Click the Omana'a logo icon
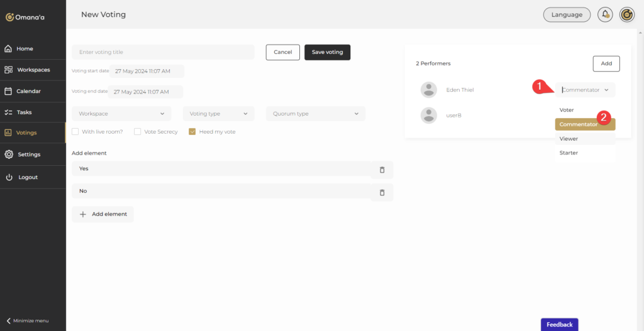The height and width of the screenshot is (331, 644). (x=9, y=17)
